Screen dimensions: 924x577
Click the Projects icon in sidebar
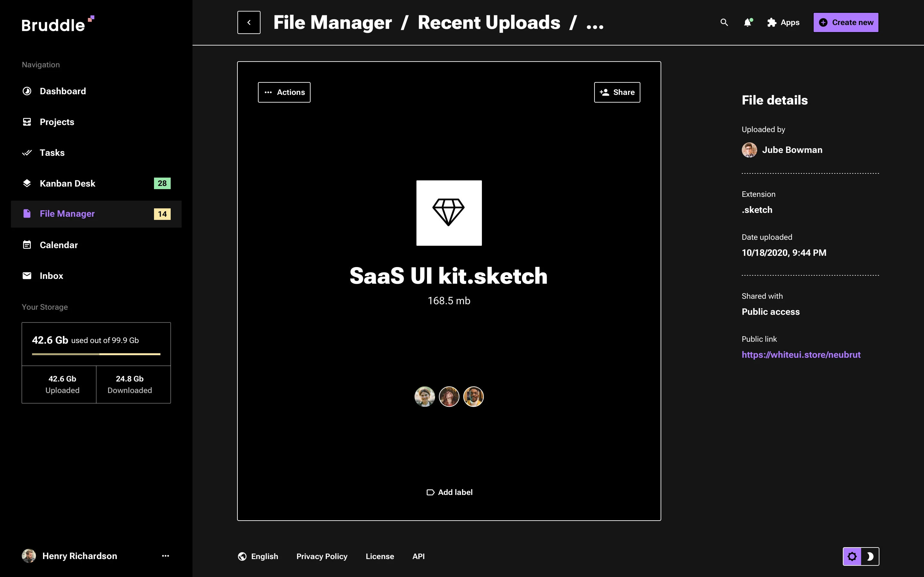point(27,122)
